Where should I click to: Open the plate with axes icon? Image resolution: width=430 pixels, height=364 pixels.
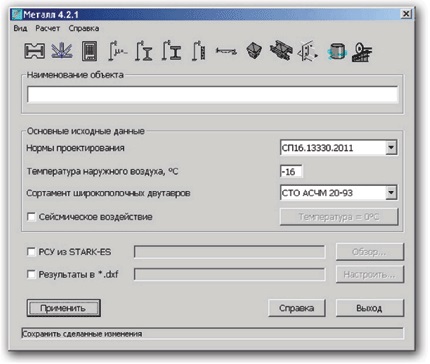[308, 51]
